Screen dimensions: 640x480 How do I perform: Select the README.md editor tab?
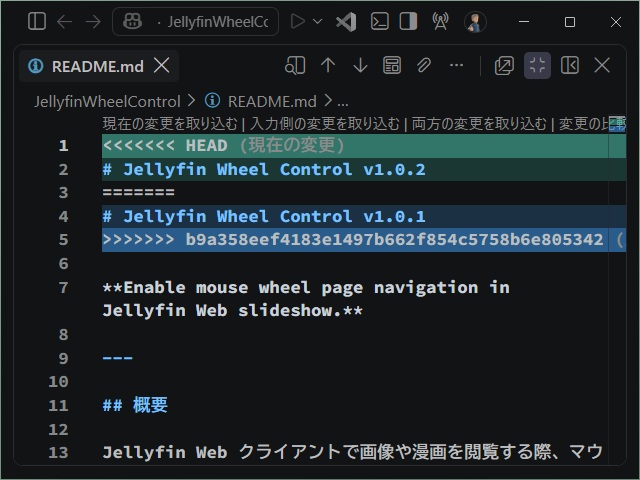pyautogui.click(x=98, y=66)
